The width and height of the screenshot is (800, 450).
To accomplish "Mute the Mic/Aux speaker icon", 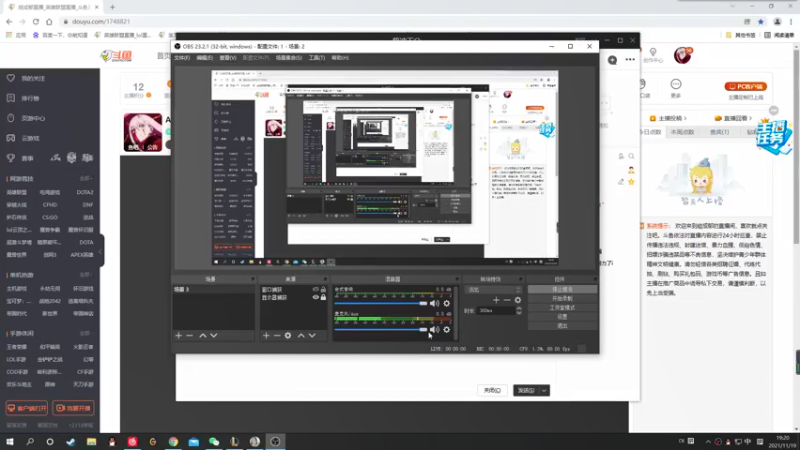I will tap(434, 330).
